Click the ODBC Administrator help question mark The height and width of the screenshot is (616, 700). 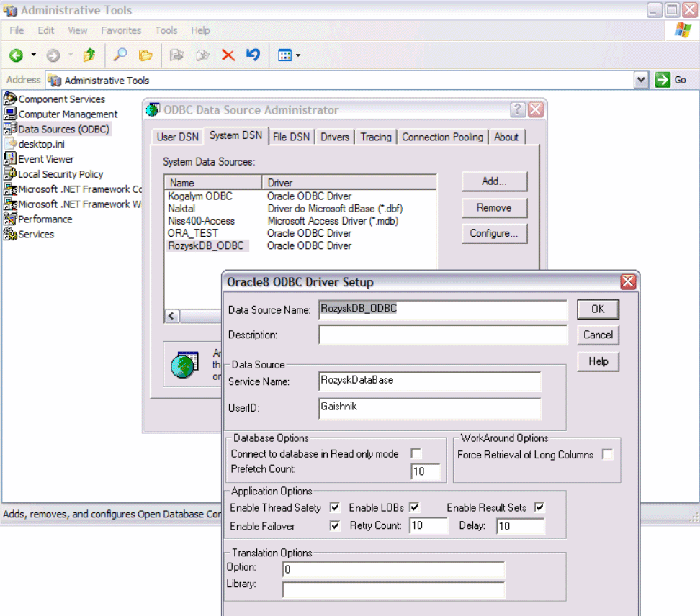(x=517, y=109)
